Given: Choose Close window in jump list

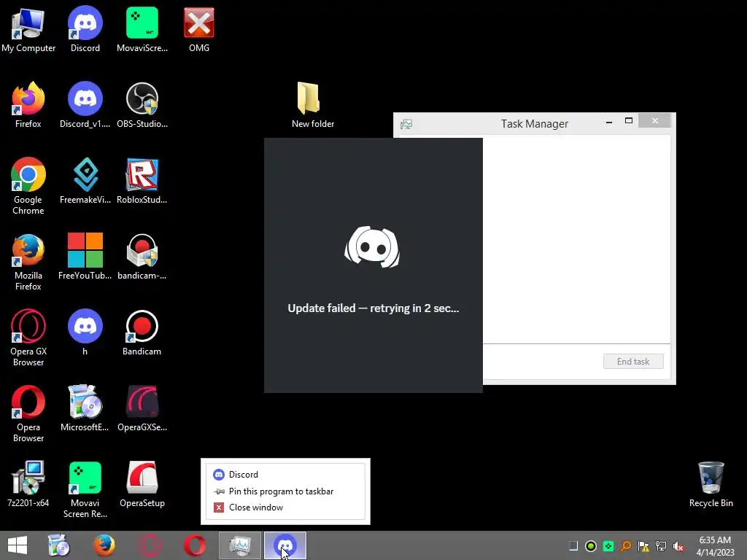Looking at the screenshot, I should (286, 507).
